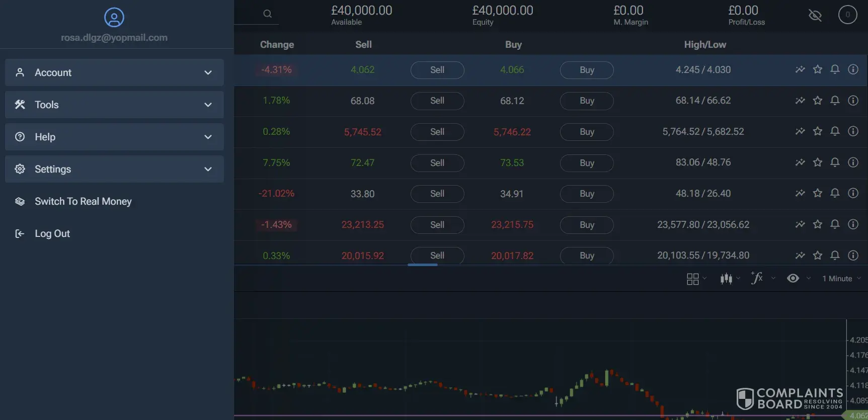
Task: Add the 4.062 instrument to favorites star
Action: tap(817, 69)
